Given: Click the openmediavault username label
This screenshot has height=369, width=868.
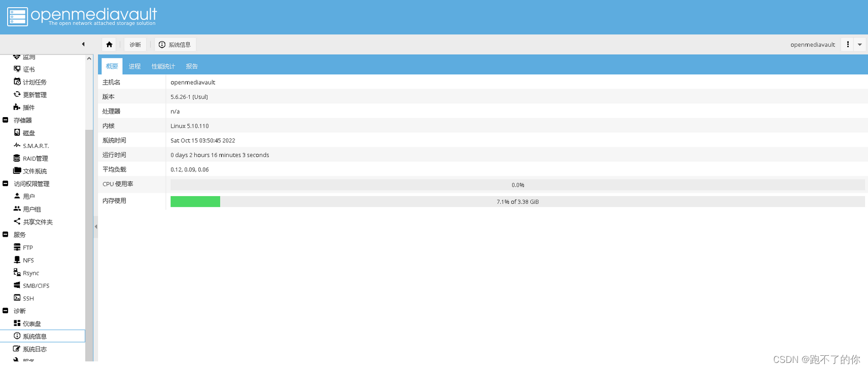Looking at the screenshot, I should pos(813,45).
